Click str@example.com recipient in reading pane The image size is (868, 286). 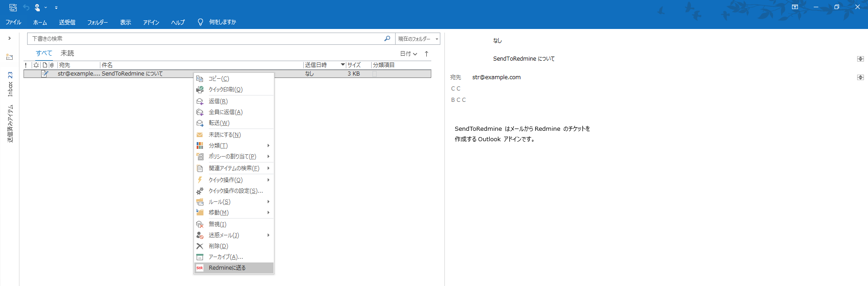click(x=496, y=77)
